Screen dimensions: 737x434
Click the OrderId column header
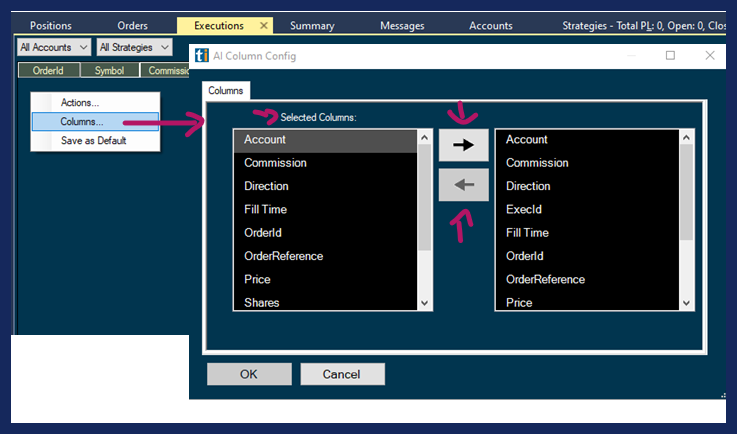(x=48, y=71)
